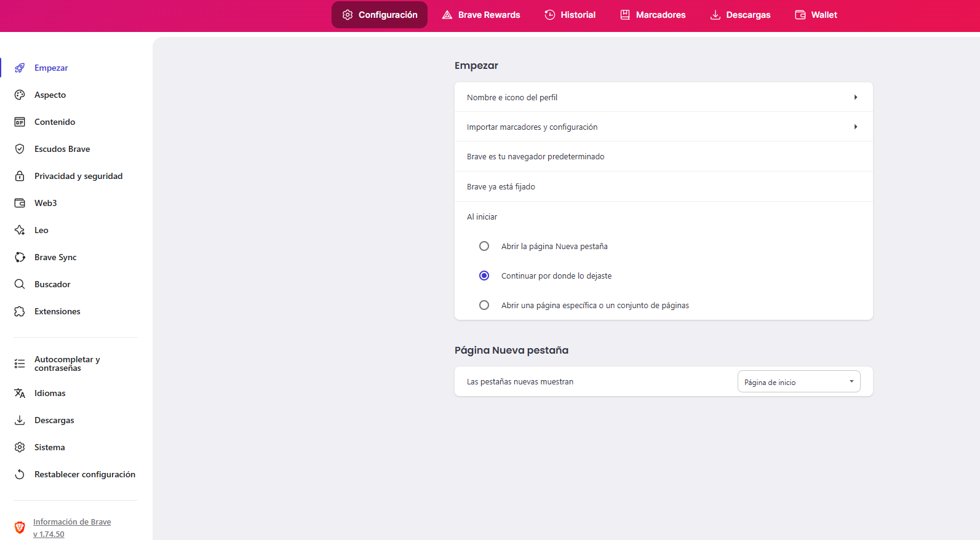Click the wallet icon beside Web3
The height and width of the screenshot is (540, 980).
click(20, 203)
